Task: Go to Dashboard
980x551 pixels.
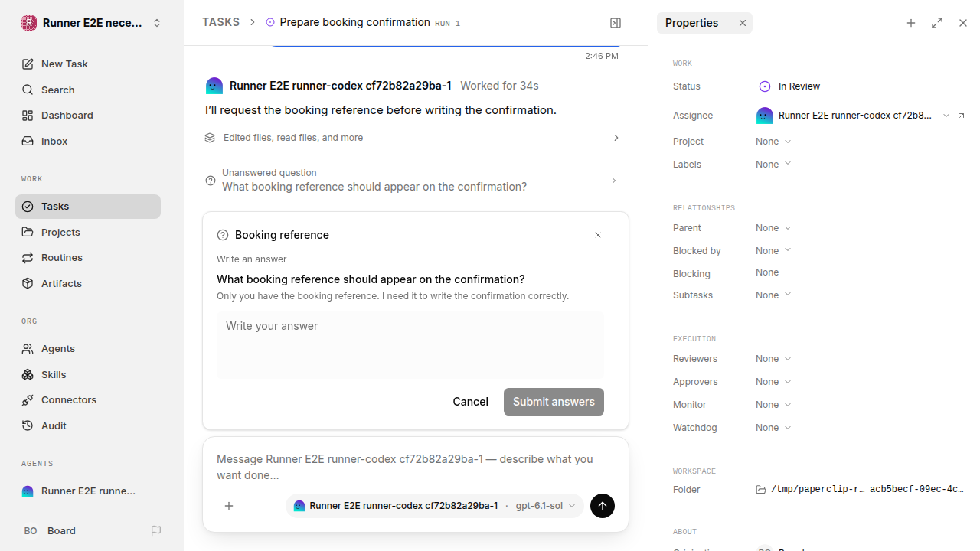Action: pos(88,116)
